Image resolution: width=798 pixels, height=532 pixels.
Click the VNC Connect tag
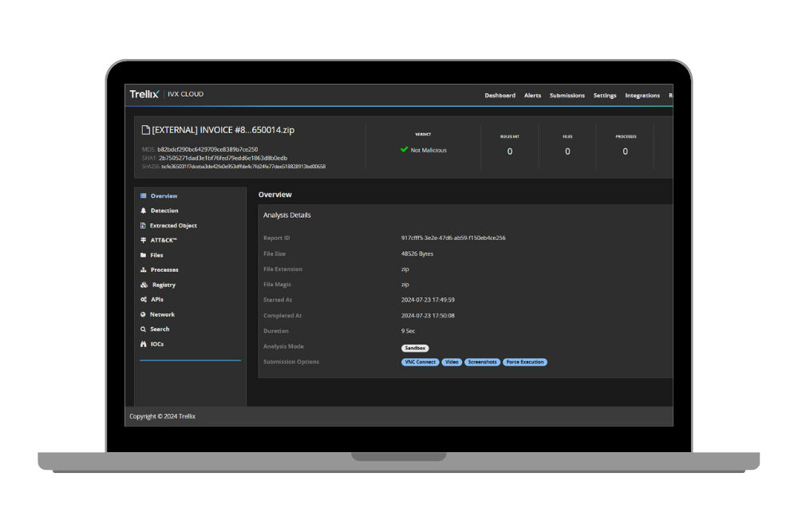point(420,362)
